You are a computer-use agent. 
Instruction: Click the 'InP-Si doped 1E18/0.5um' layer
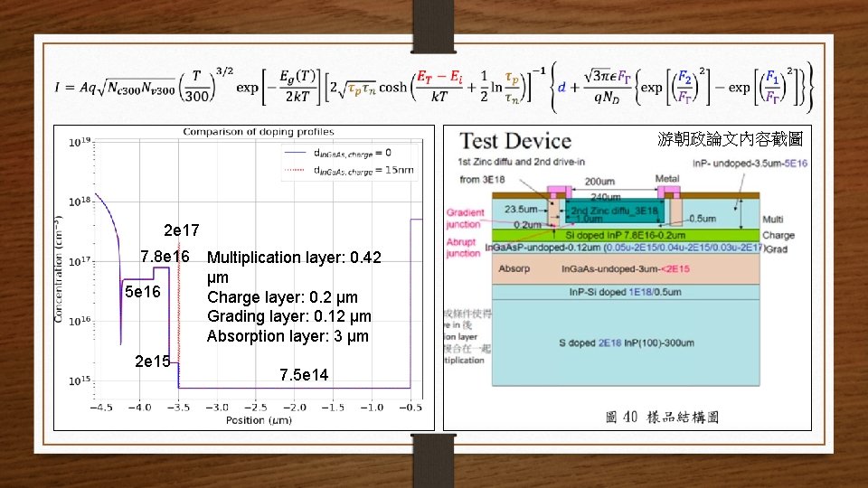[626, 292]
